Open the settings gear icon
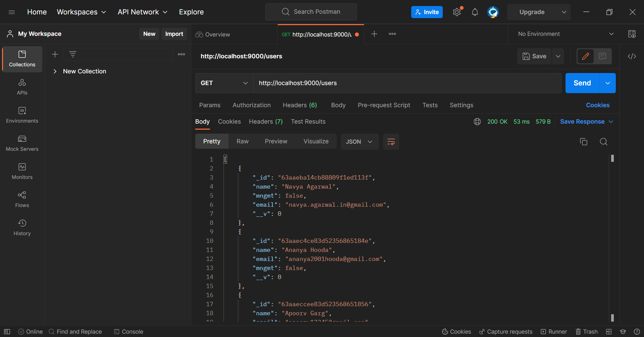This screenshot has width=644, height=337. click(x=457, y=12)
